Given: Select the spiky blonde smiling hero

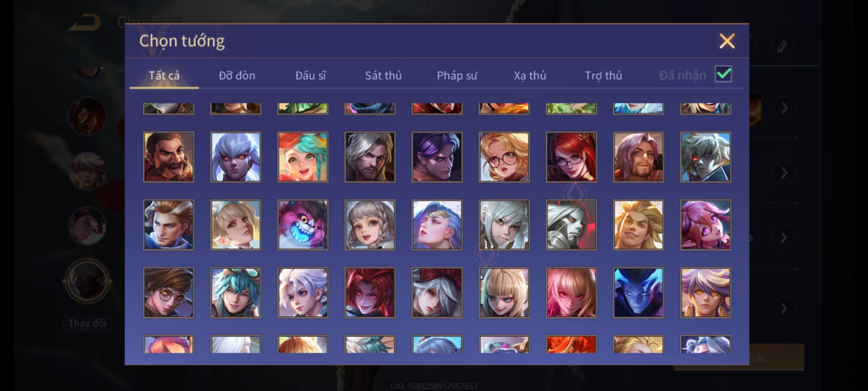Looking at the screenshot, I should (638, 225).
